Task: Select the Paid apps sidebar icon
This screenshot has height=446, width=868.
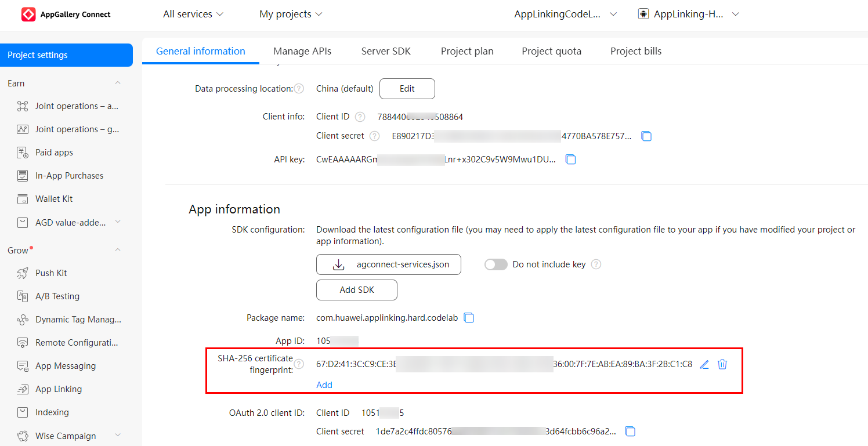Action: tap(23, 153)
